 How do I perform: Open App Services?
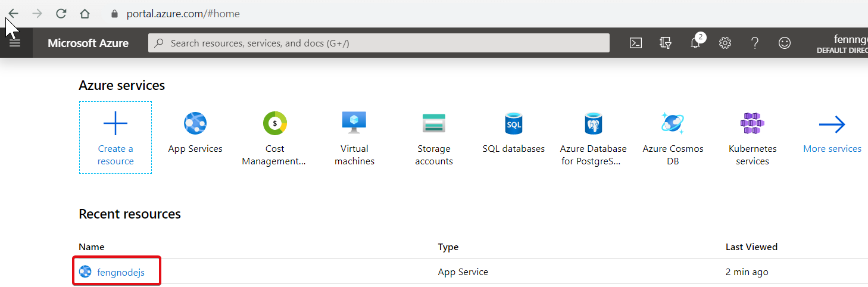pos(195,133)
